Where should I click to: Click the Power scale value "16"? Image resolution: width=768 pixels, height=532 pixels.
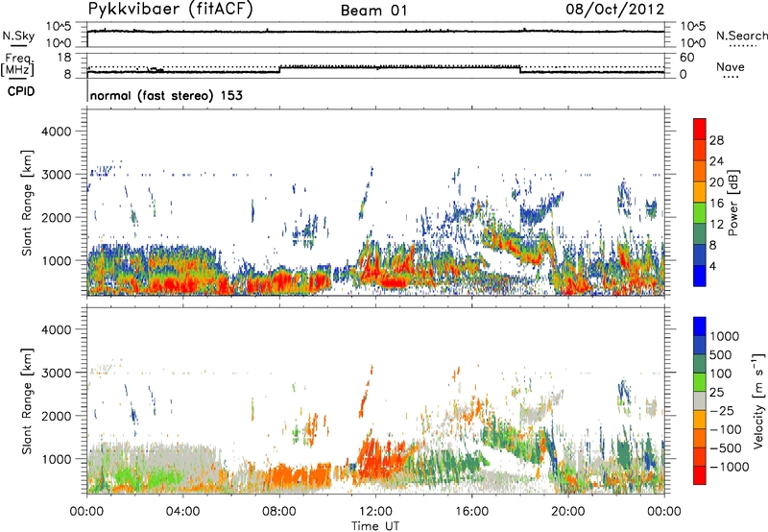pos(716,204)
